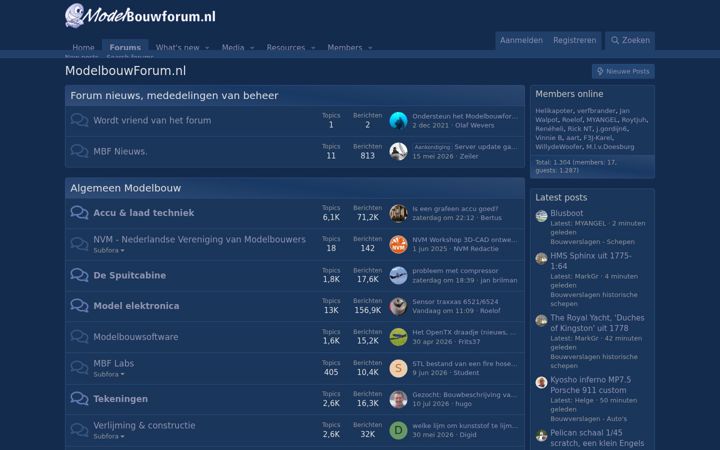Click the Registreren link
The height and width of the screenshot is (450, 720).
pyautogui.click(x=574, y=40)
